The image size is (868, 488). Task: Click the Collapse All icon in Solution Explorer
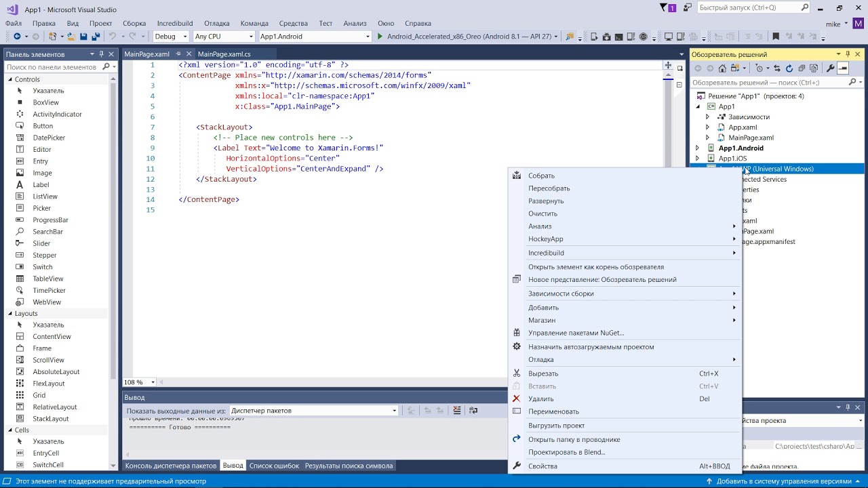(x=802, y=68)
